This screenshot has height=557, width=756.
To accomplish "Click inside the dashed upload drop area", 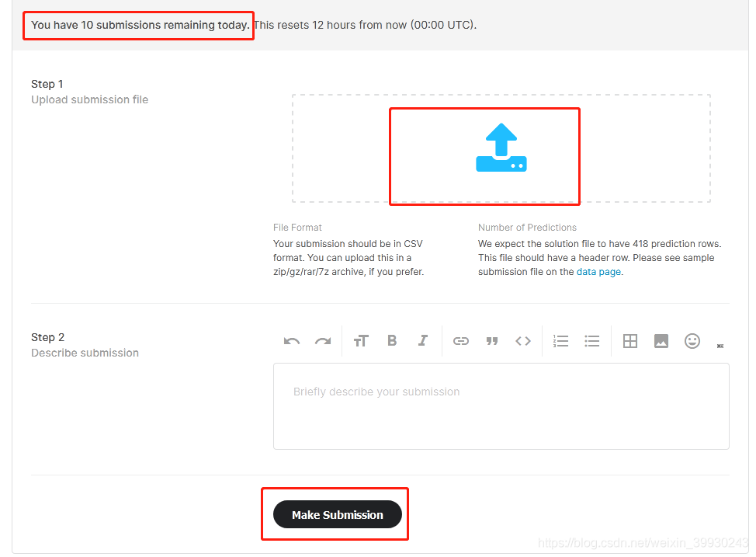I will click(501, 148).
